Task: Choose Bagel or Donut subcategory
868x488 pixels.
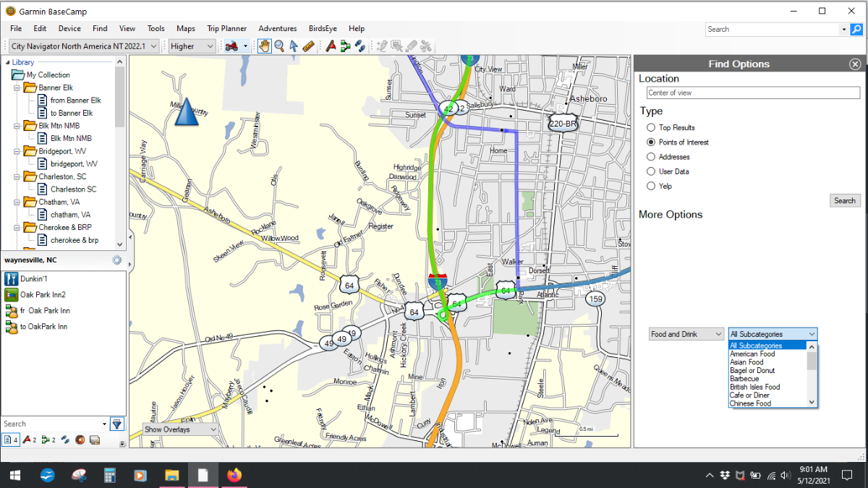Action: click(x=752, y=370)
